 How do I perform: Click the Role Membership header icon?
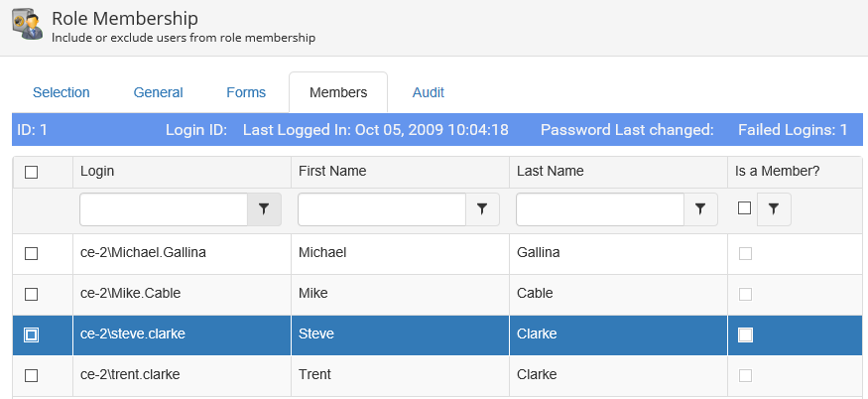click(x=27, y=26)
